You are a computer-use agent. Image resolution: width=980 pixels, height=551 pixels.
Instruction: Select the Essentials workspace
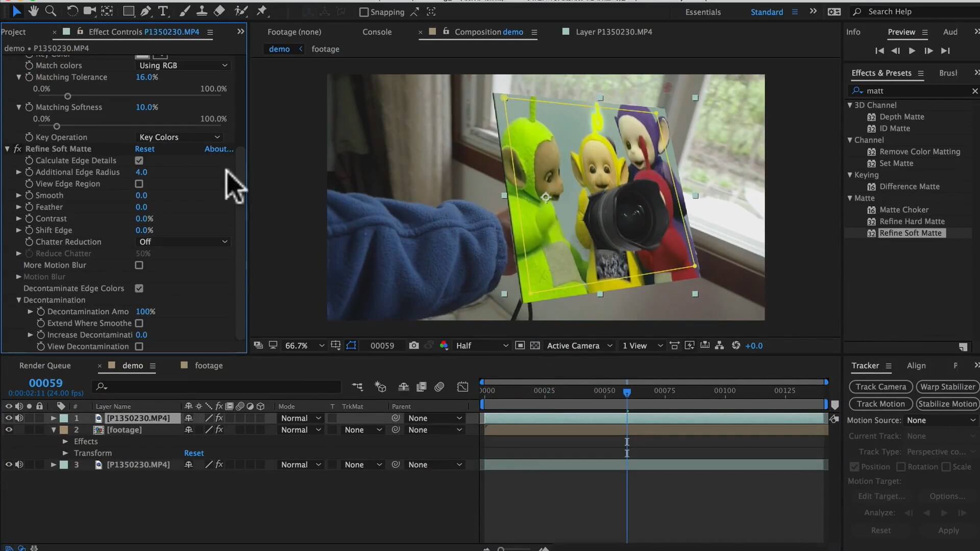[x=702, y=12]
